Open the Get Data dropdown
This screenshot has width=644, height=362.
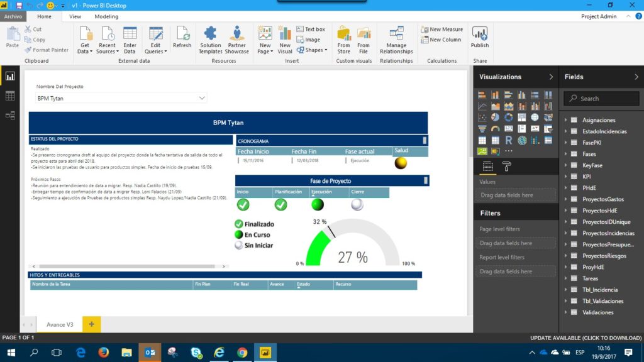coord(85,40)
